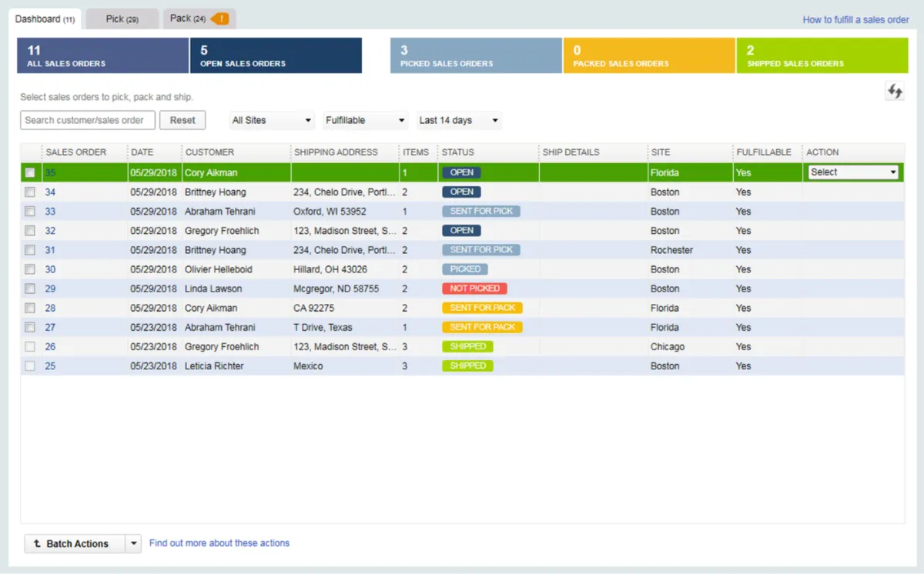Switch to the Pick tab
This screenshot has width=924, height=574.
[x=122, y=18]
